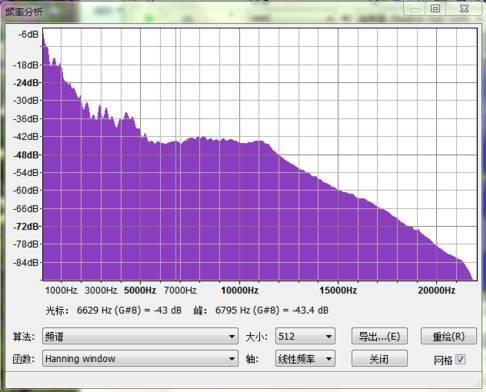
Task: Click the spectrum peak near 1000Hz
Action: (54, 62)
